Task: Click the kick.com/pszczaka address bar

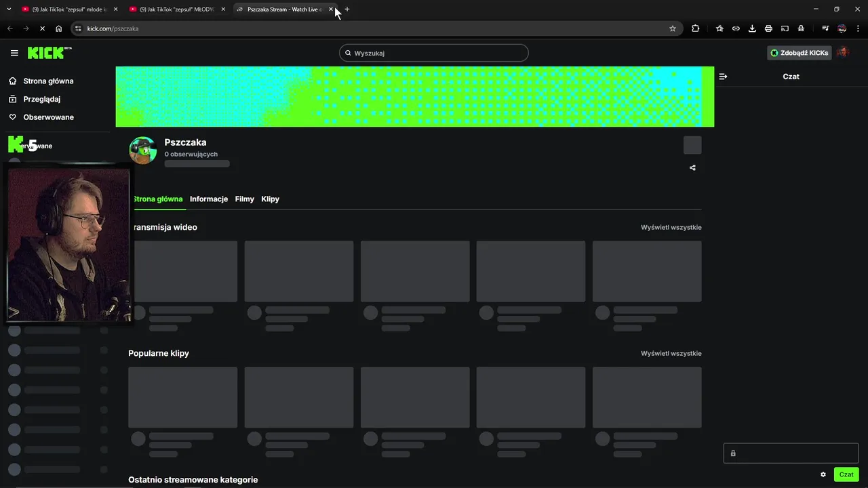Action: click(376, 28)
